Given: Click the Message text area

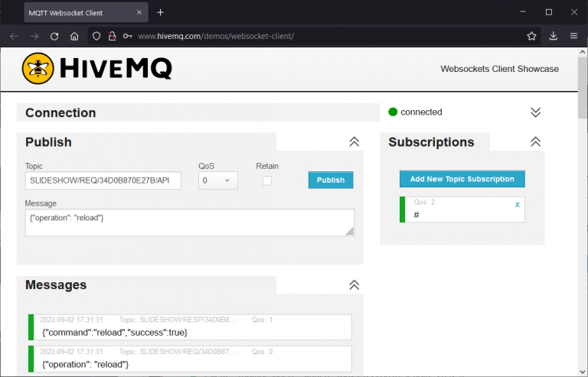Looking at the screenshot, I should pos(188,223).
